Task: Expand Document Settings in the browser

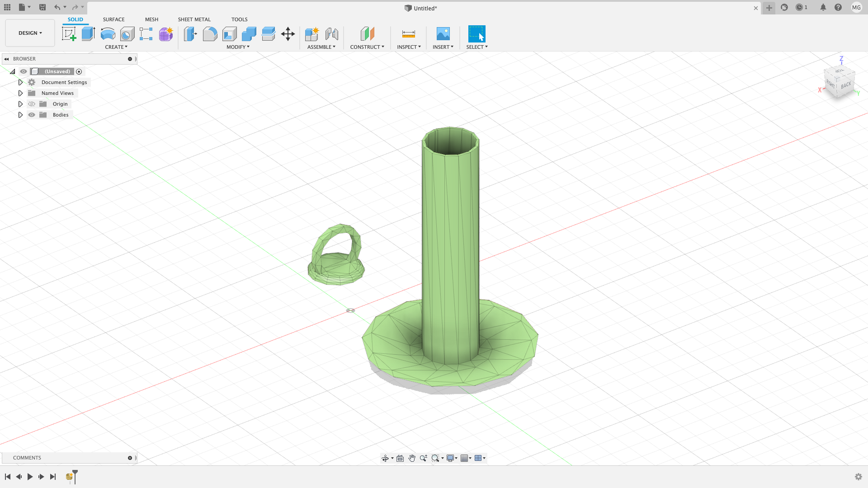Action: pos(20,82)
